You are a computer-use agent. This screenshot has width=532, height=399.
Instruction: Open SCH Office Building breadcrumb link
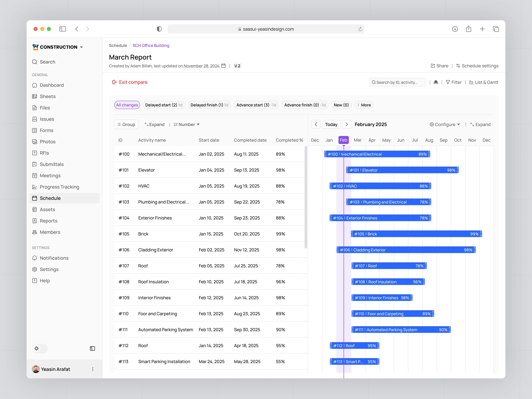(x=151, y=45)
